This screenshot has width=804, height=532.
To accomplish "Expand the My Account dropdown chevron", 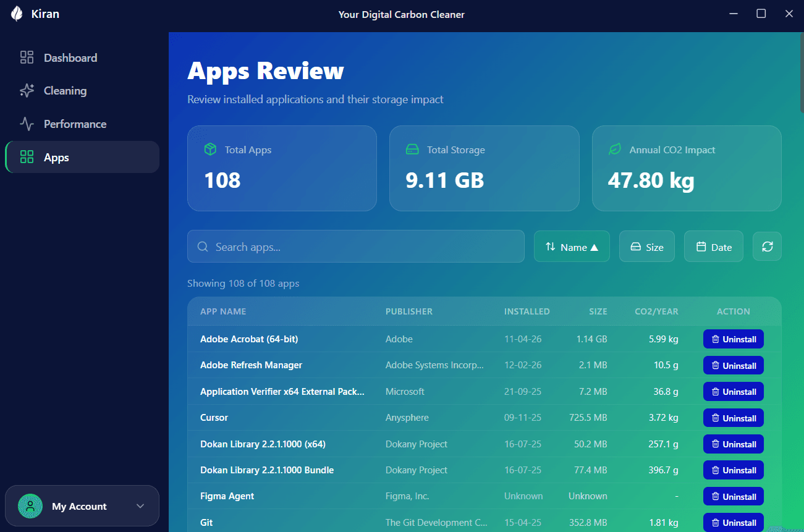I will click(x=140, y=506).
